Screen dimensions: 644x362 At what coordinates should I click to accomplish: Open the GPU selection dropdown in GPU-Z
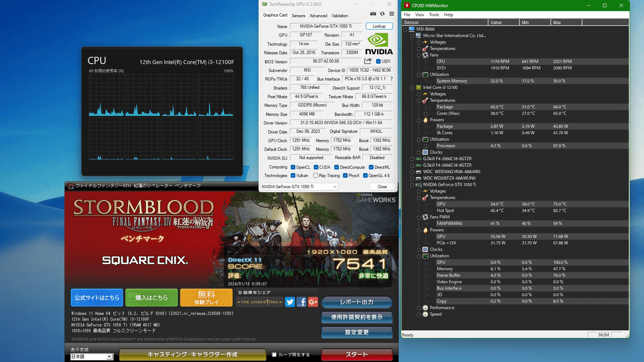tap(299, 187)
